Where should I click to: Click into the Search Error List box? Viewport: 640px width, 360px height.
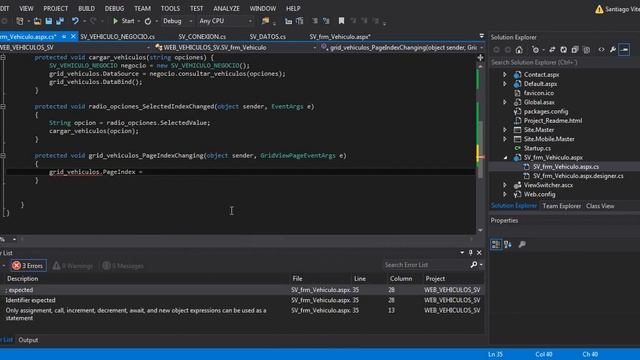(427, 265)
